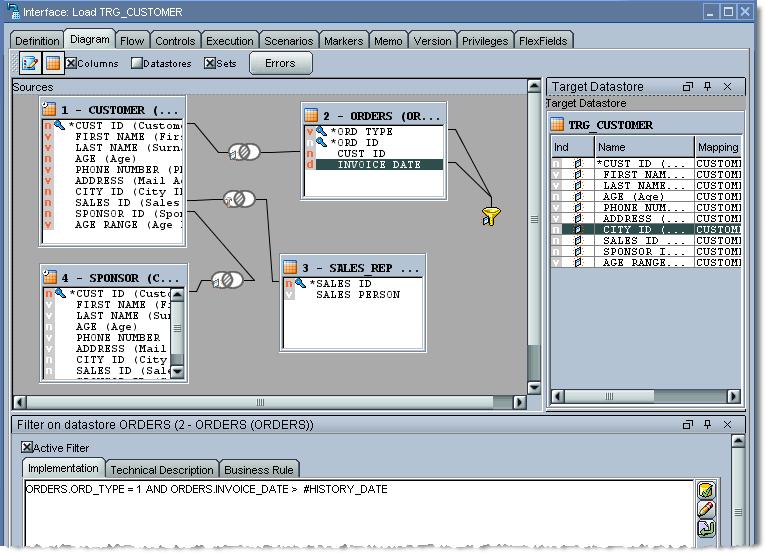Click the key icon beside *SALES ID in SALES_REP
Image resolution: width=765 pixels, height=553 pixels.
(300, 283)
